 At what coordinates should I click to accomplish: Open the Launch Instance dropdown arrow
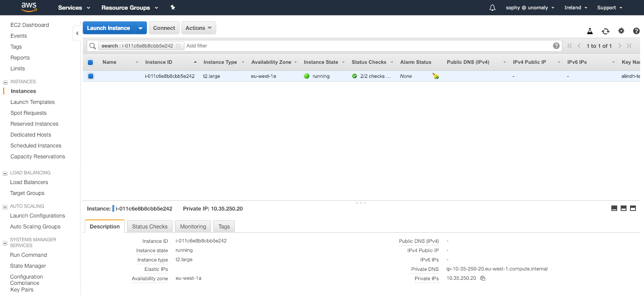pyautogui.click(x=141, y=28)
